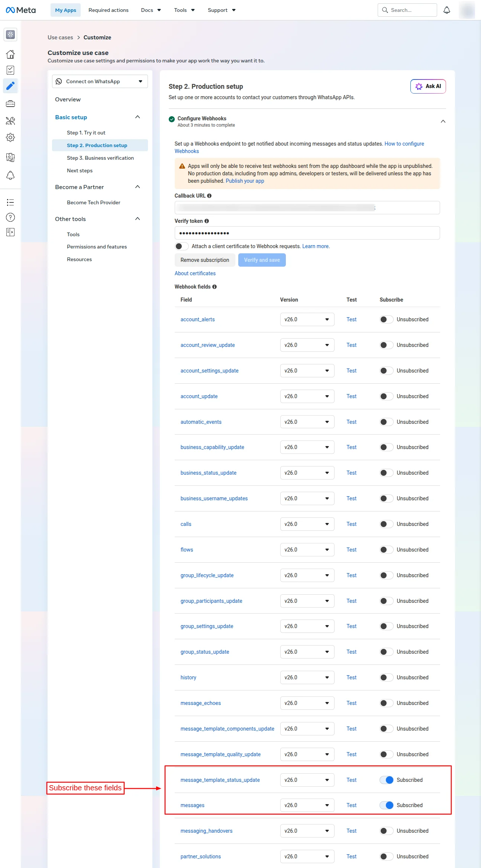
Task: Open the Docs menu
Action: (151, 10)
